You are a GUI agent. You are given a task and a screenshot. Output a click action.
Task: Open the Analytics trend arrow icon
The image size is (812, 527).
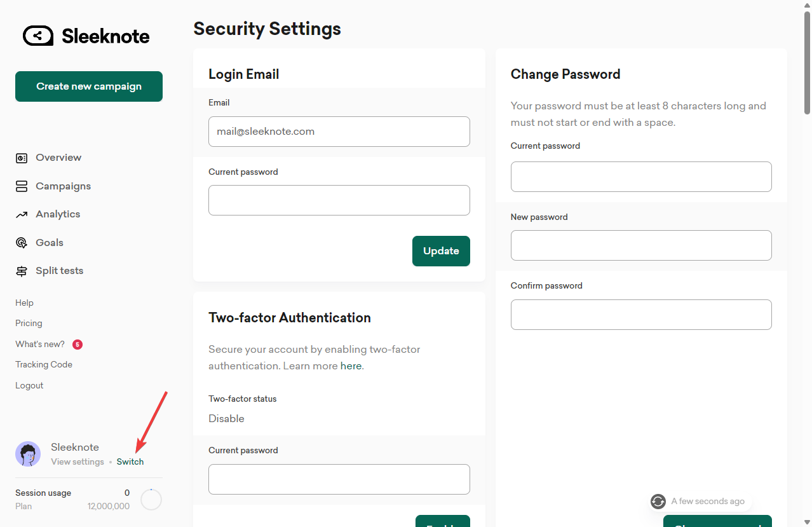(x=22, y=214)
